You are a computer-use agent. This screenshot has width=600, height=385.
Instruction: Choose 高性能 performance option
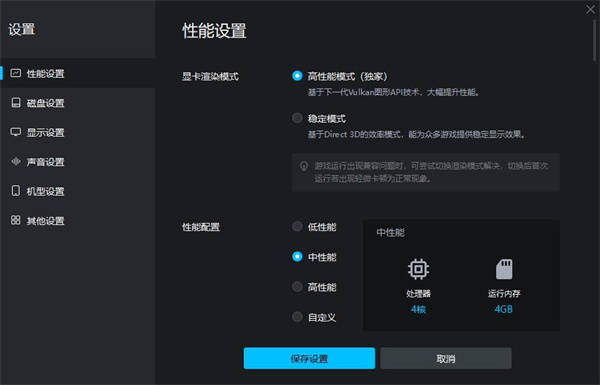click(297, 287)
